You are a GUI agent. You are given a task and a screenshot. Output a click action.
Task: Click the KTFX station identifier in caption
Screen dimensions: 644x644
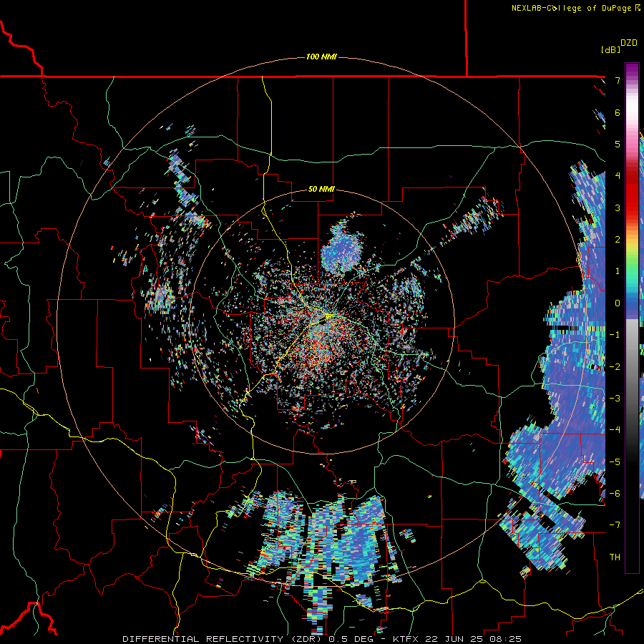(x=406, y=639)
